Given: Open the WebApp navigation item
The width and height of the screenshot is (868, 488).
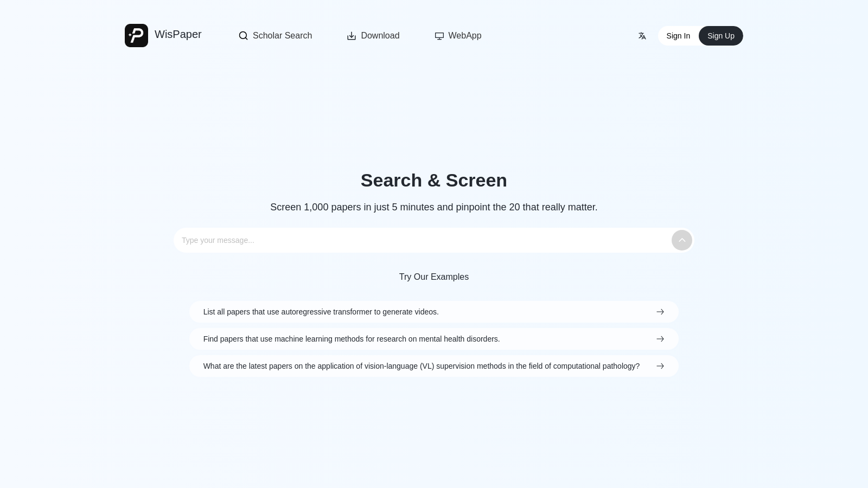Looking at the screenshot, I should 464,35.
